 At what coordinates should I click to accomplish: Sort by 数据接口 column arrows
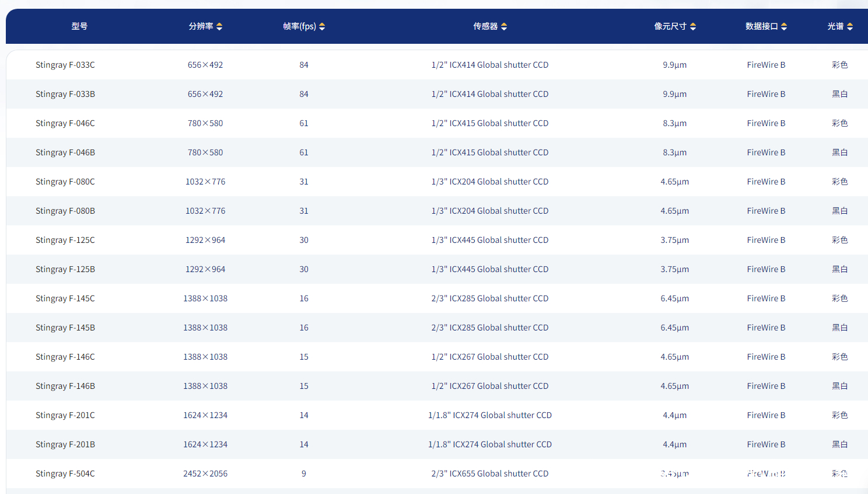coord(784,26)
